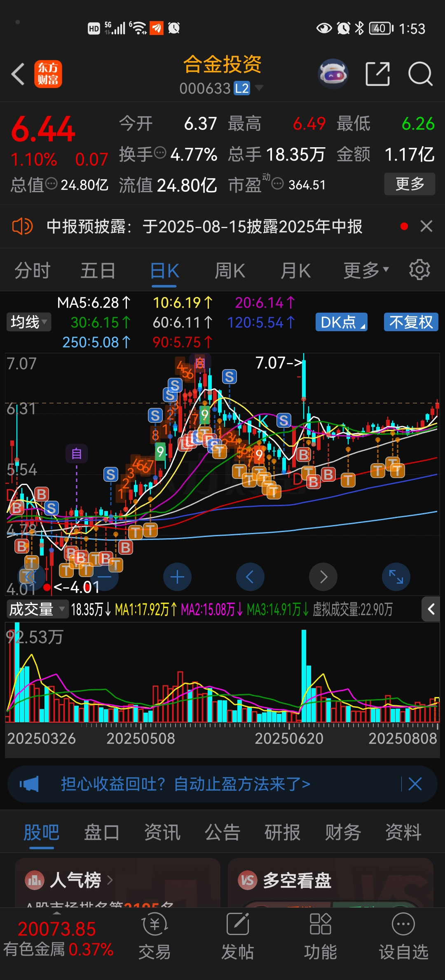Image resolution: width=445 pixels, height=980 pixels.
Task: Tap the 6.44 current price
Action: (43, 129)
